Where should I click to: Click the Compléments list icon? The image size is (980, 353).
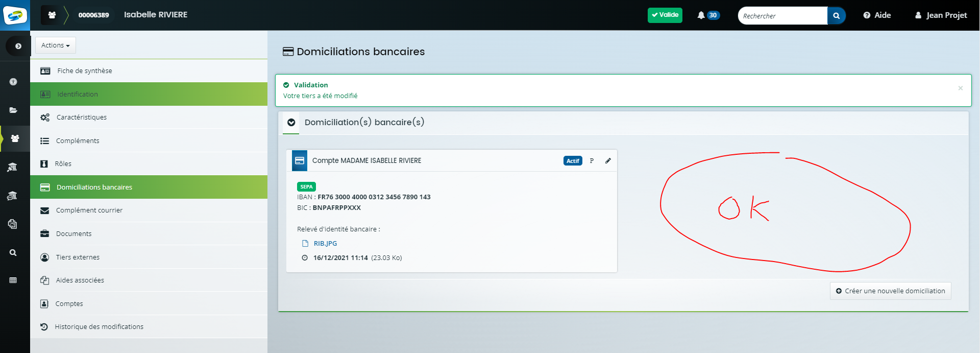click(x=44, y=141)
